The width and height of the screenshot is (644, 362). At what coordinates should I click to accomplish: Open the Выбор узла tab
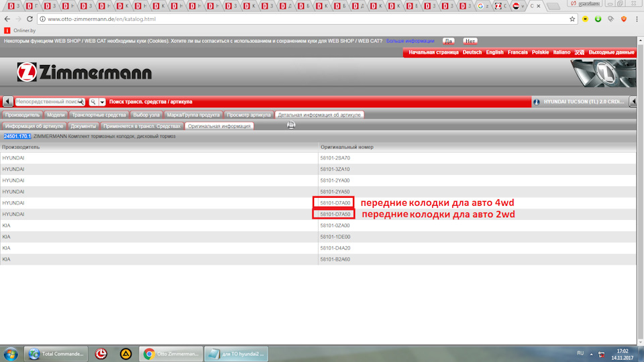[146, 115]
